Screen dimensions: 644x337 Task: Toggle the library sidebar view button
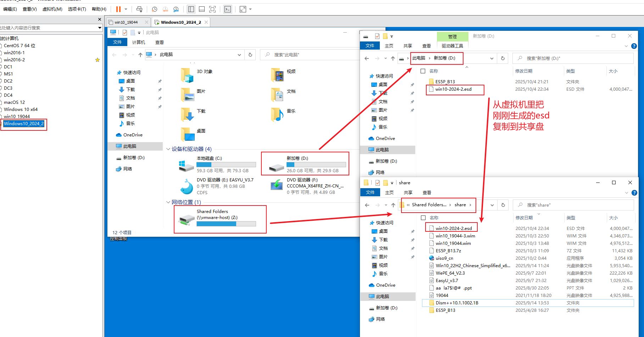(x=191, y=9)
